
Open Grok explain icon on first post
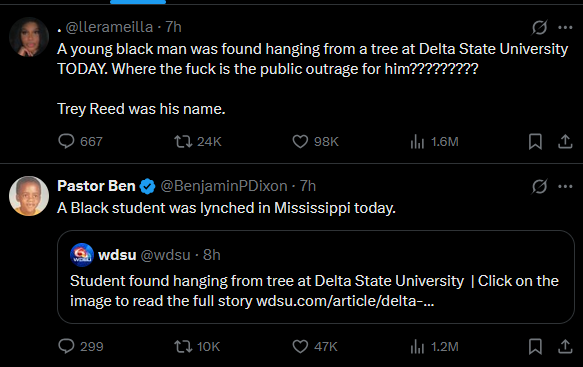539,27
